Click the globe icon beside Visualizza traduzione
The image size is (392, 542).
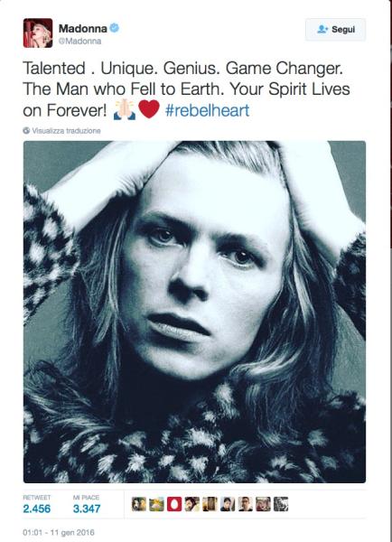pyautogui.click(x=26, y=131)
